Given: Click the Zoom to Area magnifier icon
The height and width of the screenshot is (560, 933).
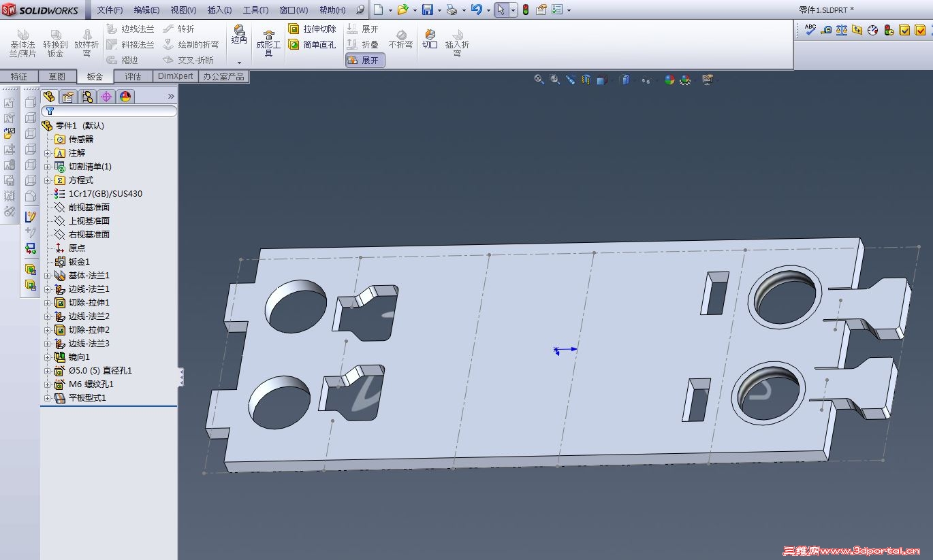Looking at the screenshot, I should [555, 80].
